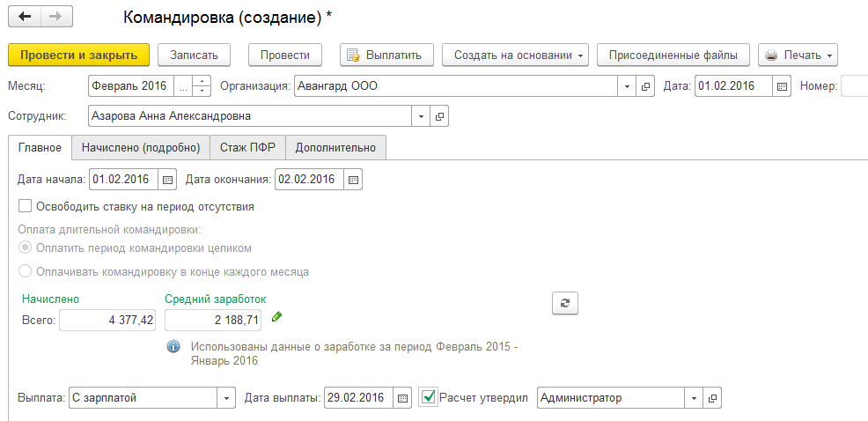Select Оплачивать командировку в конце каждого месяца
The height and width of the screenshot is (421, 868).
(x=25, y=271)
